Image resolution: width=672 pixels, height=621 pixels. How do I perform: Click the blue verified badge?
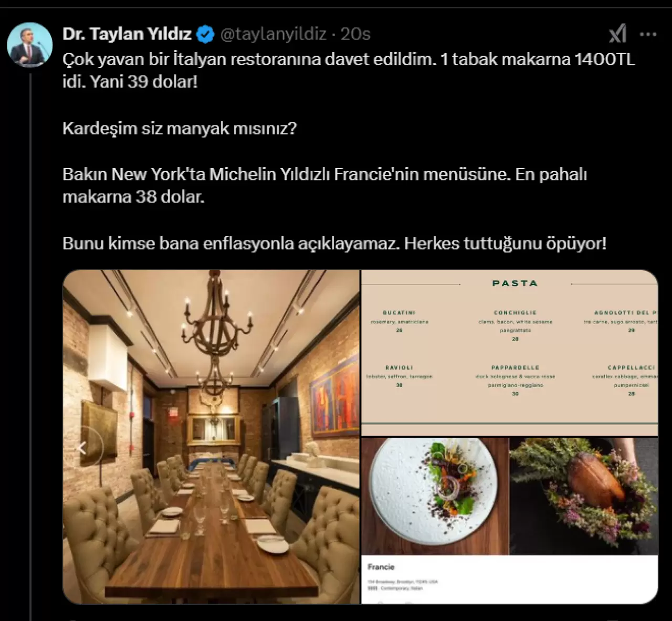point(205,35)
